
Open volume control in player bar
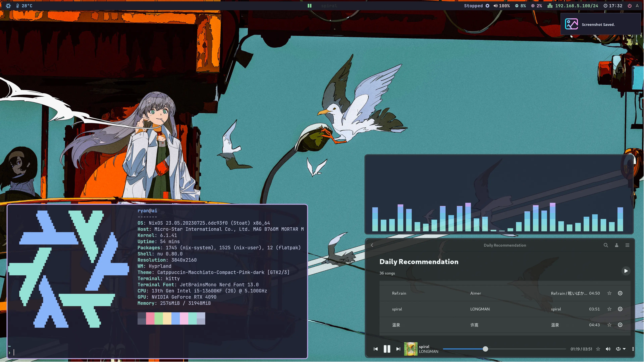coord(608,349)
